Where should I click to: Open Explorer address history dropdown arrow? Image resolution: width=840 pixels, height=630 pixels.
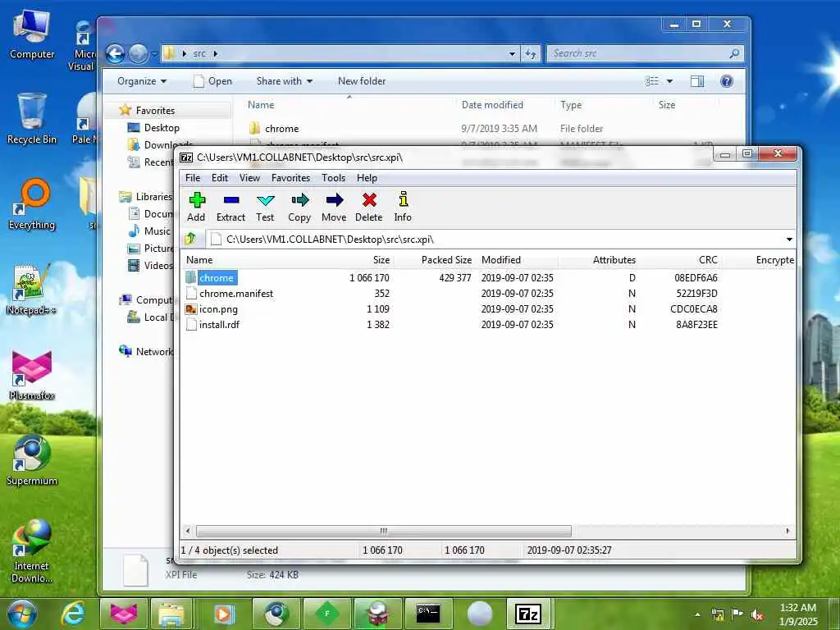[512, 53]
